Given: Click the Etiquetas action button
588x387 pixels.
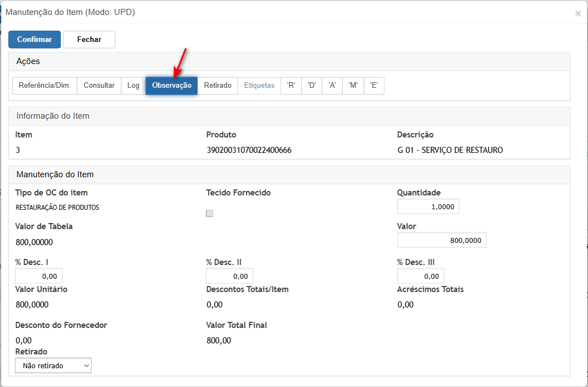Looking at the screenshot, I should click(259, 86).
